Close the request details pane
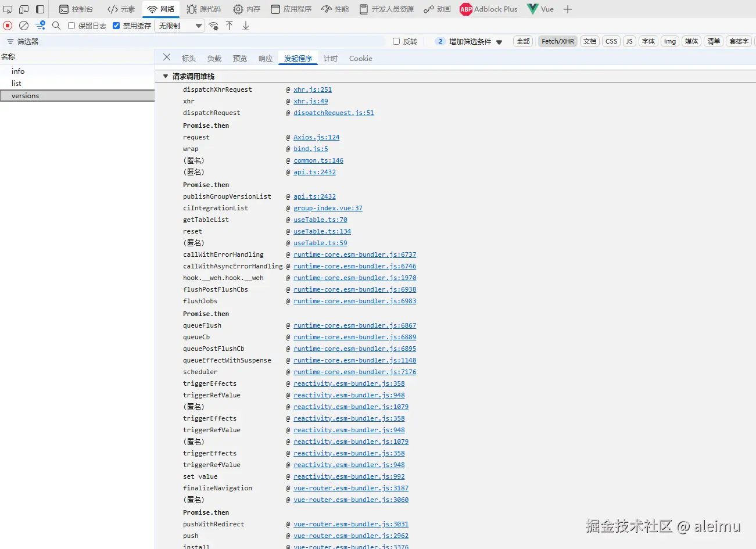756x549 pixels. click(167, 57)
